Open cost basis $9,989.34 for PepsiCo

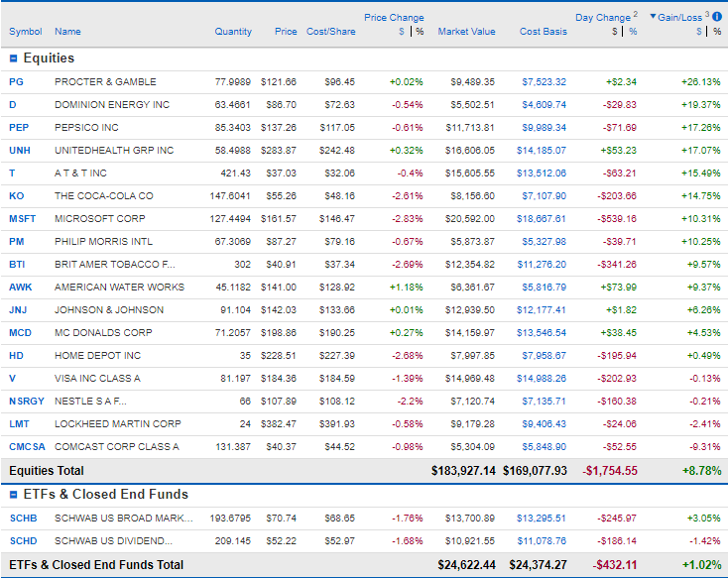pyautogui.click(x=545, y=128)
